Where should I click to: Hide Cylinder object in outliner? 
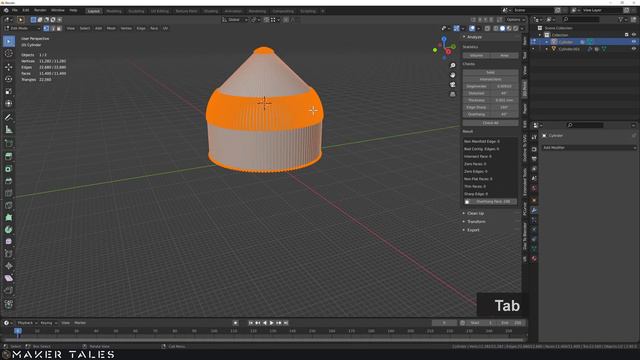click(x=634, y=42)
